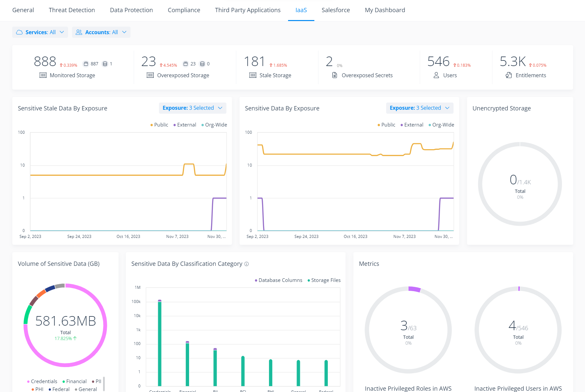Click the Users icon in the 546 card

pyautogui.click(x=436, y=75)
